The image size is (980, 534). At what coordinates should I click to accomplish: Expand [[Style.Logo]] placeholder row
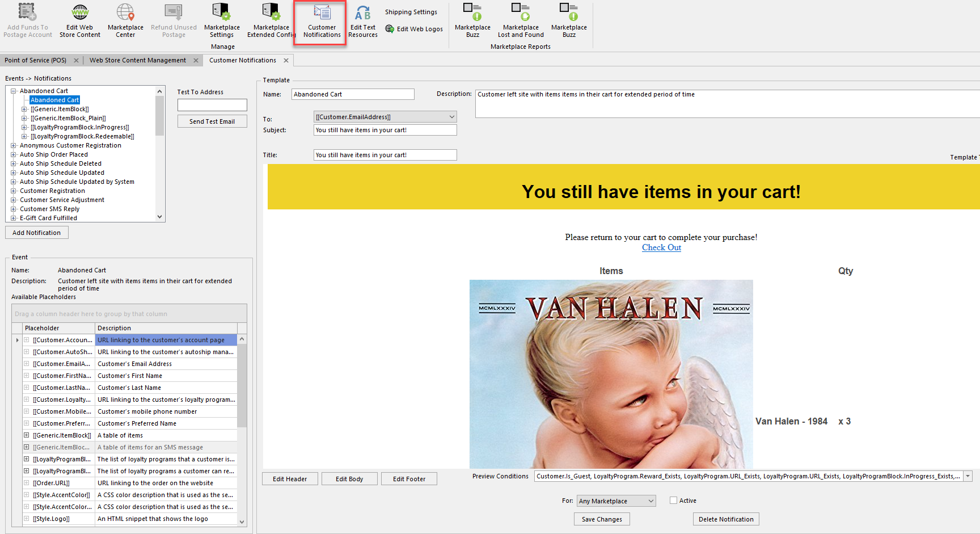[x=26, y=519]
